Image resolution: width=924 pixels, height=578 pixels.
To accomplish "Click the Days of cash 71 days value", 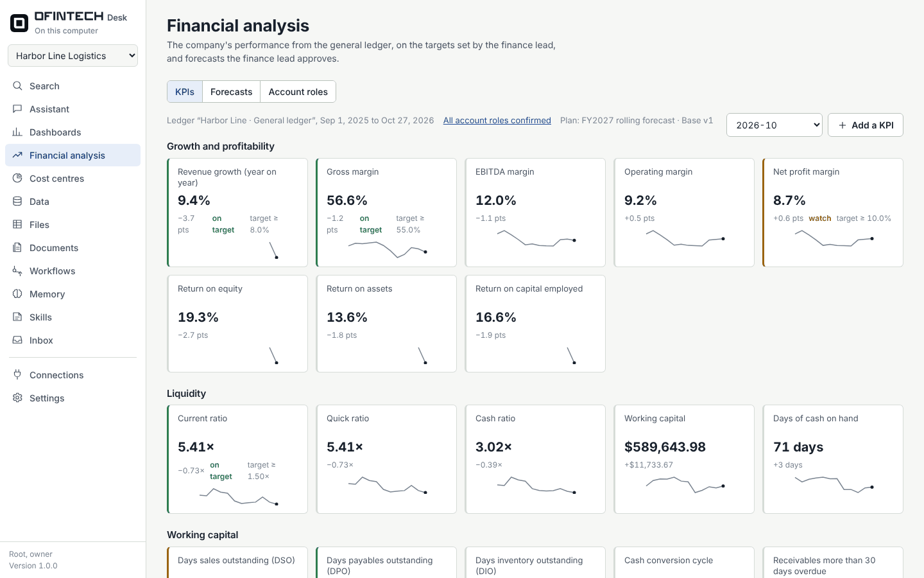I will click(x=798, y=447).
